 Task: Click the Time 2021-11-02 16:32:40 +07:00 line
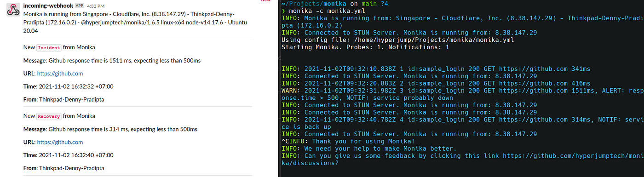(68, 155)
